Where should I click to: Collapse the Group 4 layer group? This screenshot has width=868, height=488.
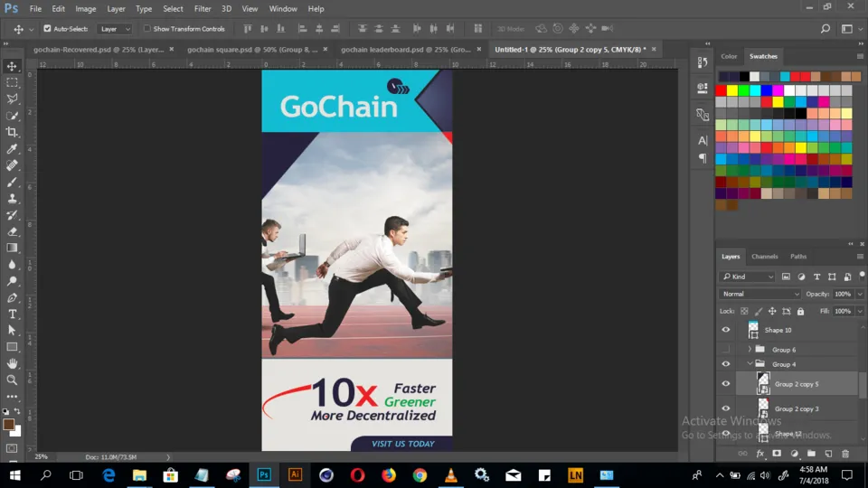coord(750,364)
